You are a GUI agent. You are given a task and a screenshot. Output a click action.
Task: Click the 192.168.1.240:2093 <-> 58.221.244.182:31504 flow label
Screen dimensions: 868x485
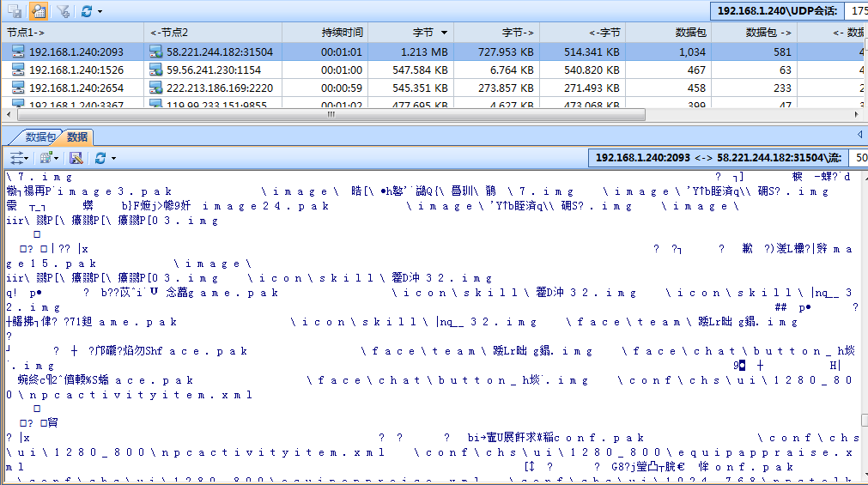(719, 158)
